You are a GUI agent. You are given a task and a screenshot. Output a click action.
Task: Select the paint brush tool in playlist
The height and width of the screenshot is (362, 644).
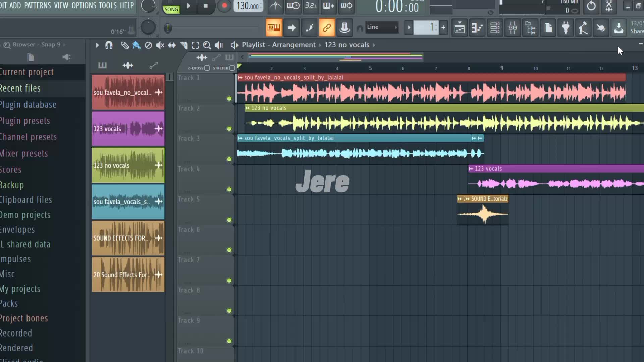pyautogui.click(x=136, y=45)
